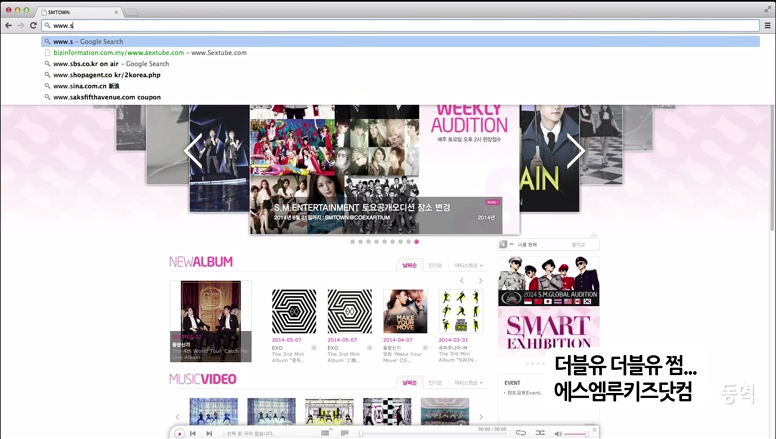776x439 pixels.
Task: Open a new browser tab
Action: click(131, 12)
